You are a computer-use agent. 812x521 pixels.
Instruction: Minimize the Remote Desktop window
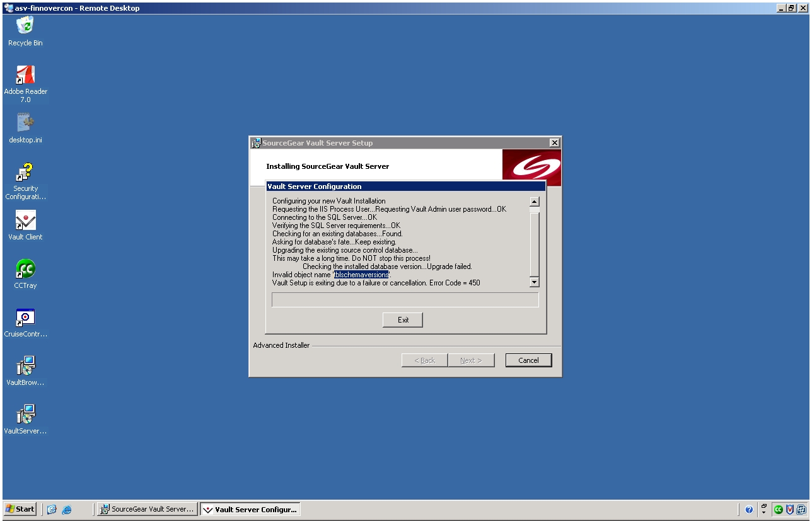(782, 8)
